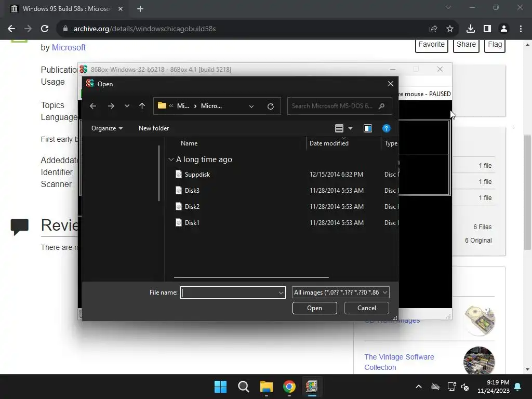Screen dimensions: 532x399
Task: Show hidden system tray icons
Action: point(419,387)
